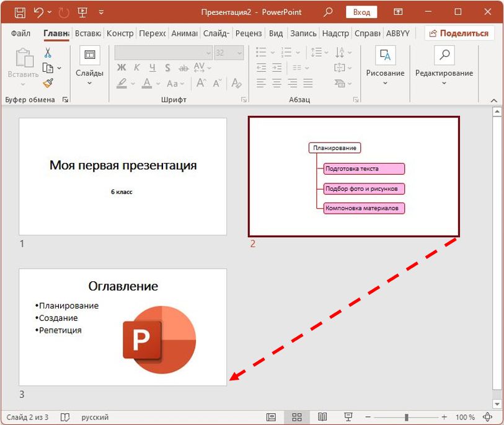Viewport: 504px width, 425px height.
Task: Click the Вход sign-in button
Action: (361, 12)
